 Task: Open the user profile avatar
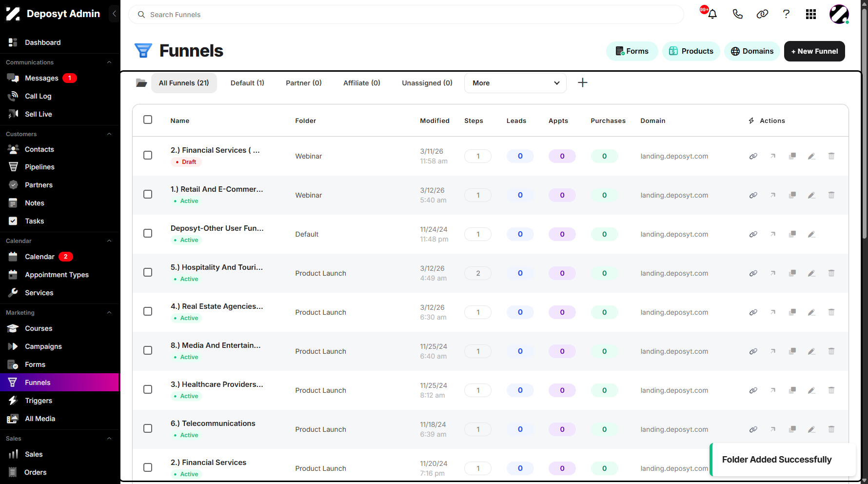(839, 14)
